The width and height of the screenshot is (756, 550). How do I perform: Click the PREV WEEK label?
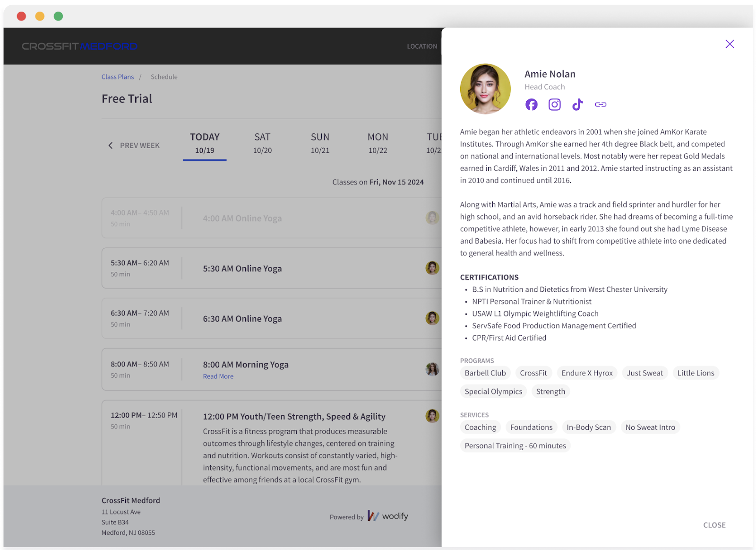(140, 145)
